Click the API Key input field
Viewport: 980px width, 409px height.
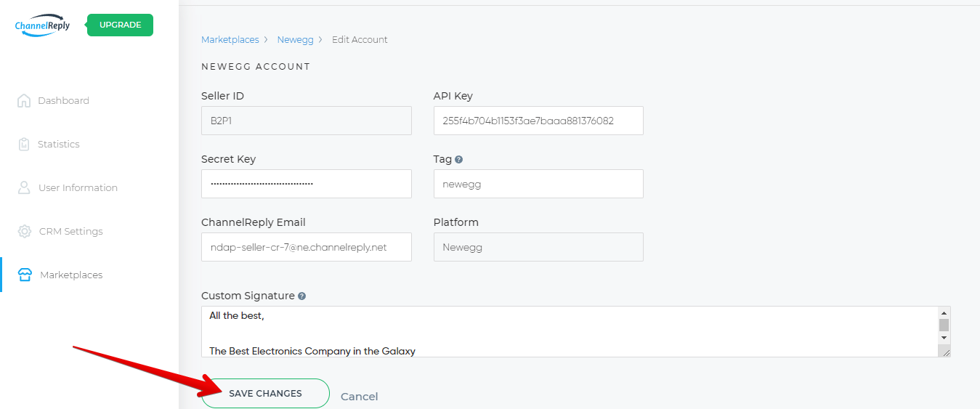point(538,121)
